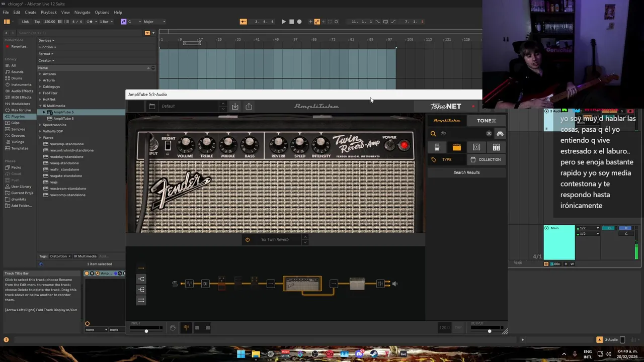Click the TYPE filter button

(447, 159)
